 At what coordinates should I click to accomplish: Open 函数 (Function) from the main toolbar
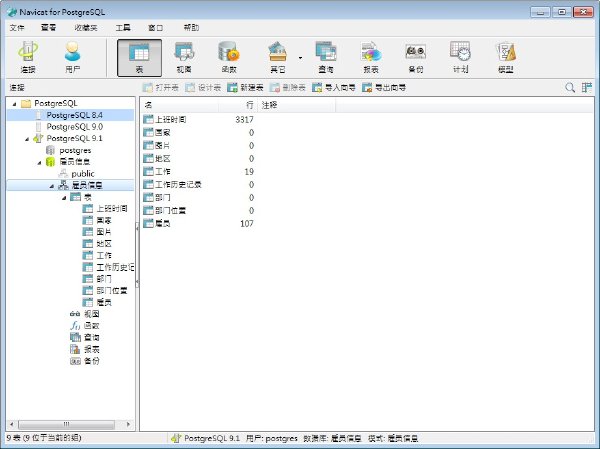tap(229, 57)
